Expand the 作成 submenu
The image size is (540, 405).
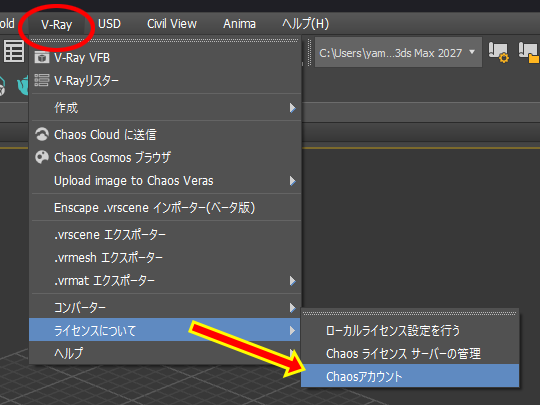pos(165,108)
